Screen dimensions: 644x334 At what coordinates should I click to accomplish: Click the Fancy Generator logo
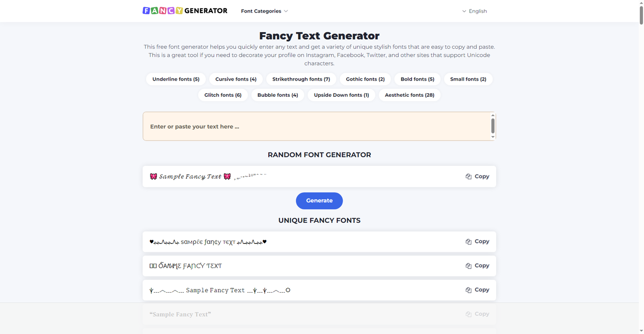(x=185, y=11)
